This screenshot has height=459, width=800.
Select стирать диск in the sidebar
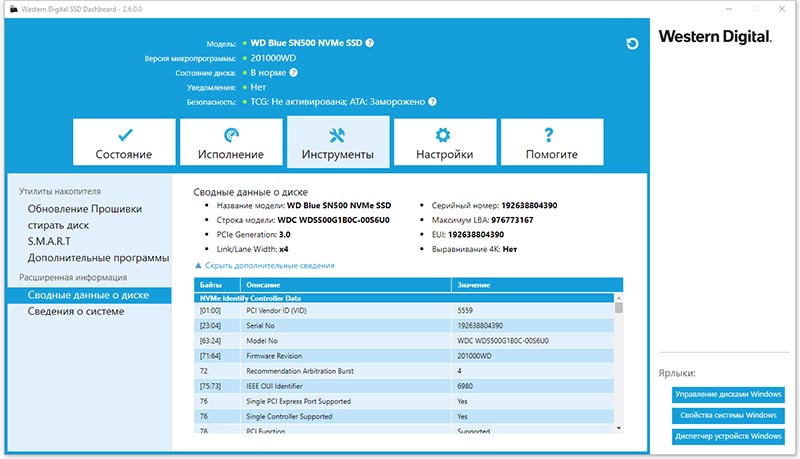pyautogui.click(x=58, y=225)
